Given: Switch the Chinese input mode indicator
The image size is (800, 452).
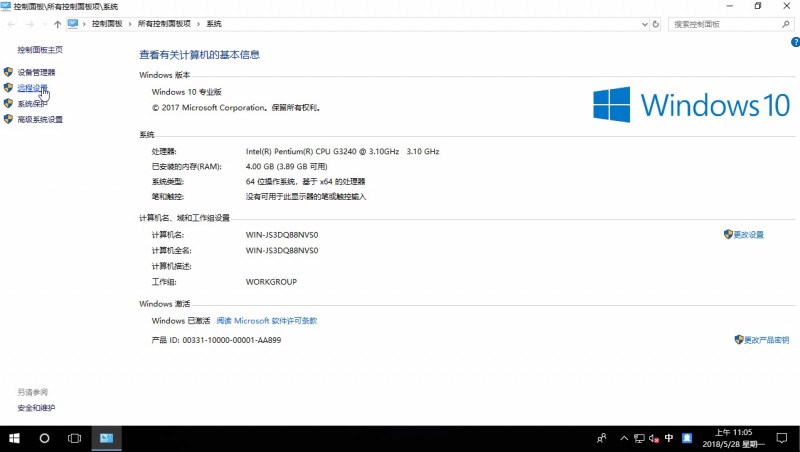Looking at the screenshot, I should pos(669,438).
